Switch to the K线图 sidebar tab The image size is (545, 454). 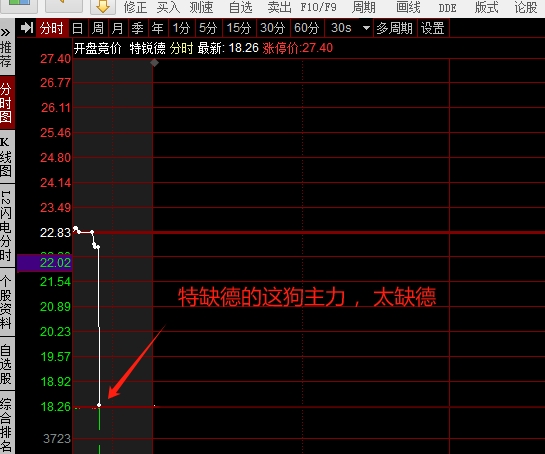[6, 157]
